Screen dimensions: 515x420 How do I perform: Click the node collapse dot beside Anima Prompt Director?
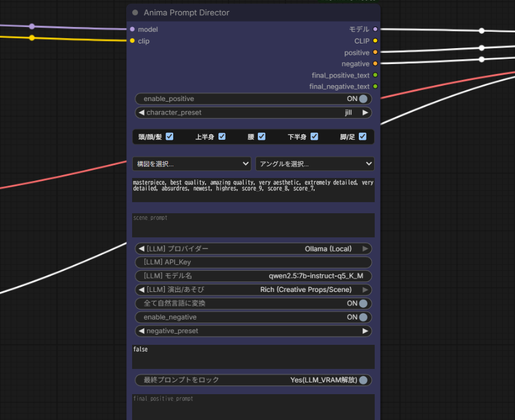135,12
